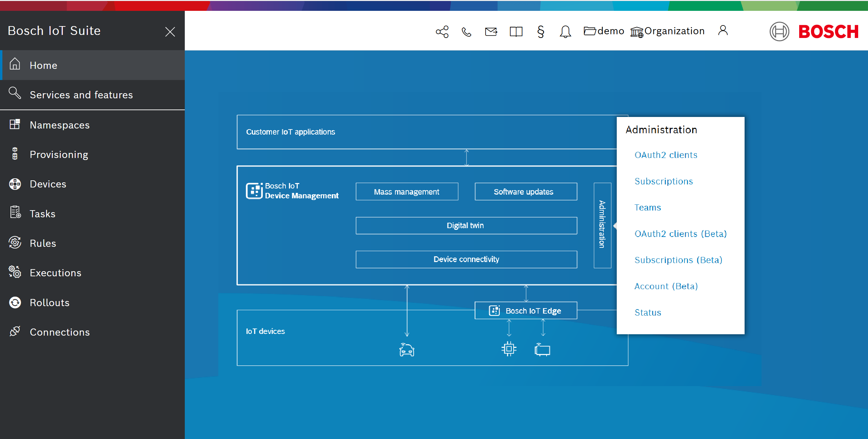
Task: Click the Digital twin box
Action: [467, 225]
